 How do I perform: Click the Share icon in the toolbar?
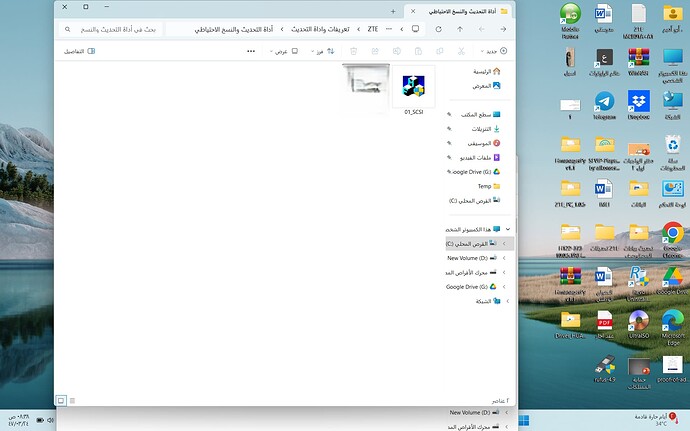click(x=375, y=51)
